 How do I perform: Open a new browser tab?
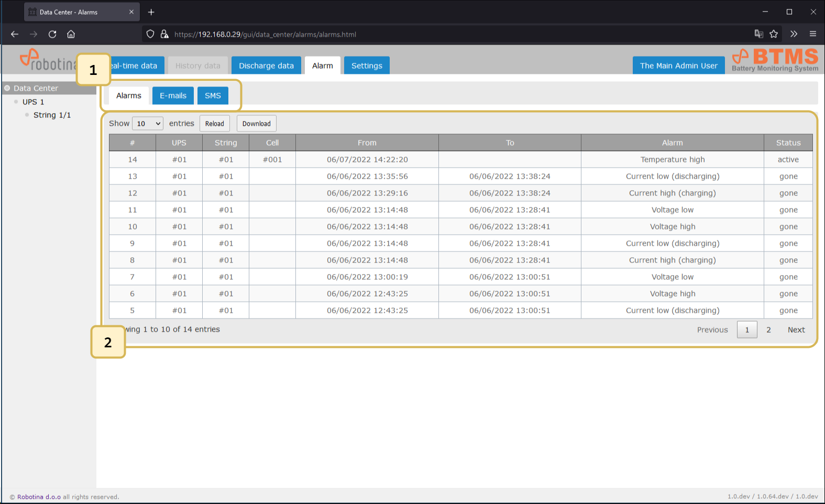point(151,12)
